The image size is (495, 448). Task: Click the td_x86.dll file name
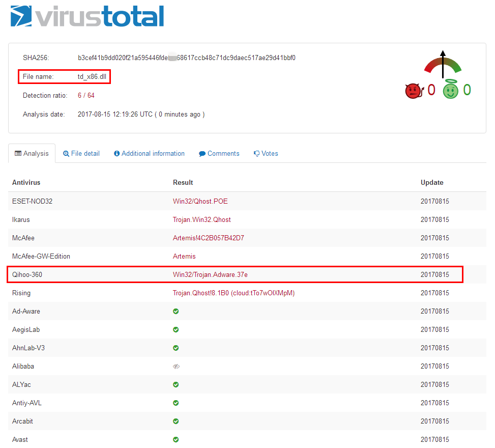92,76
